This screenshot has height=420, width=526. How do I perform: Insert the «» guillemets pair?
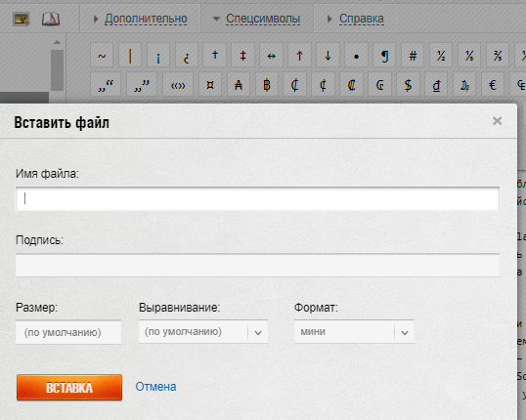178,84
